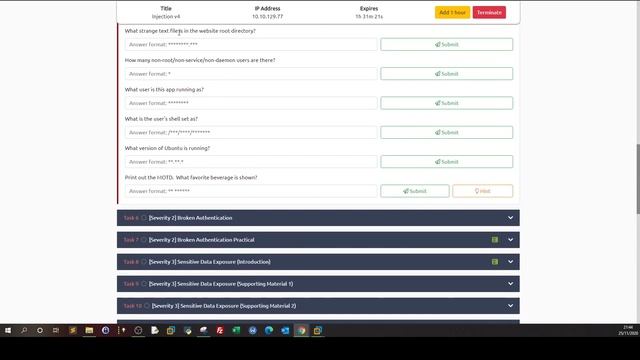Open Task View from the taskbar
The height and width of the screenshot is (360, 640).
tap(56, 331)
